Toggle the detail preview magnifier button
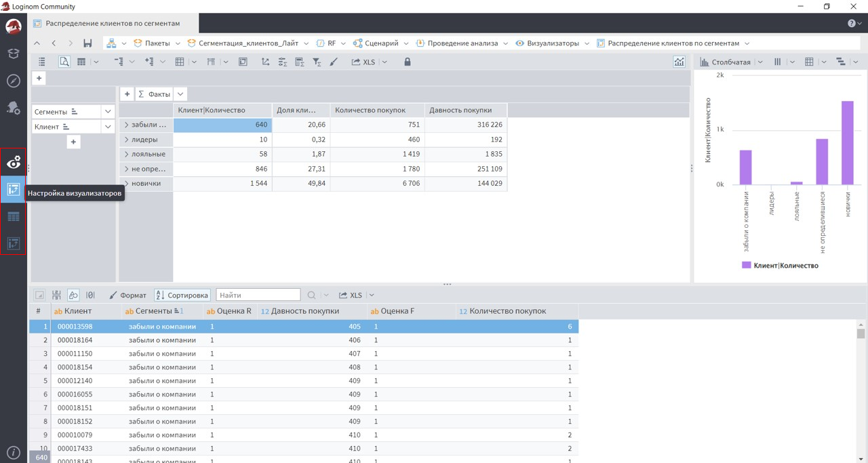Image resolution: width=868 pixels, height=463 pixels. pos(64,62)
